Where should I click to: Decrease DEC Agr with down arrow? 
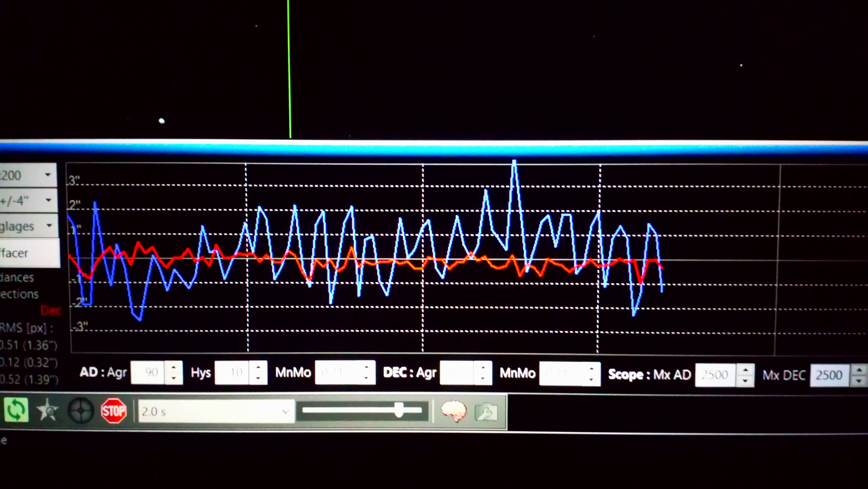tap(482, 378)
